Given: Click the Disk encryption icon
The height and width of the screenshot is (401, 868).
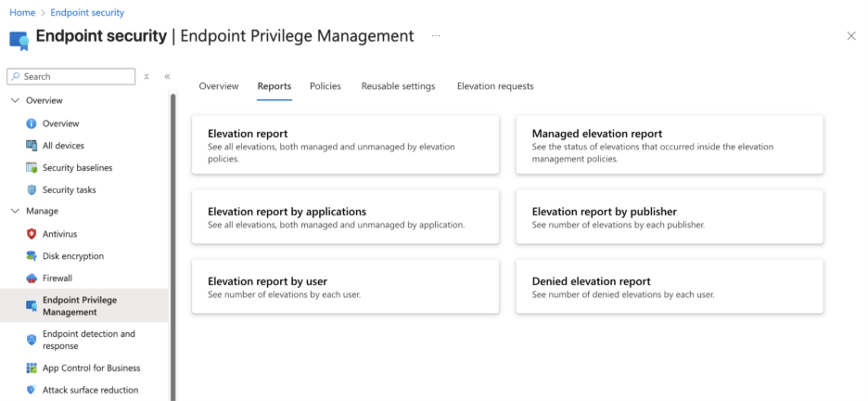Looking at the screenshot, I should (32, 256).
